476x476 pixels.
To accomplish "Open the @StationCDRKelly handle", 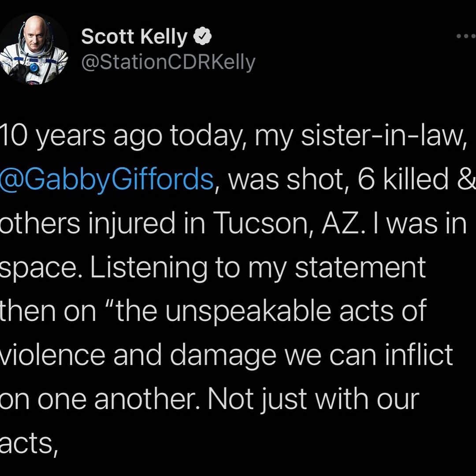I will point(168,63).
